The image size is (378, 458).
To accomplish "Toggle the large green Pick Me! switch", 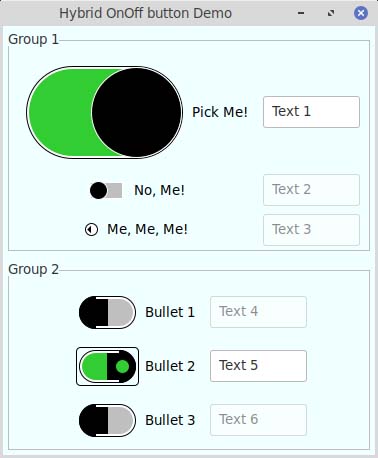I will click(104, 112).
